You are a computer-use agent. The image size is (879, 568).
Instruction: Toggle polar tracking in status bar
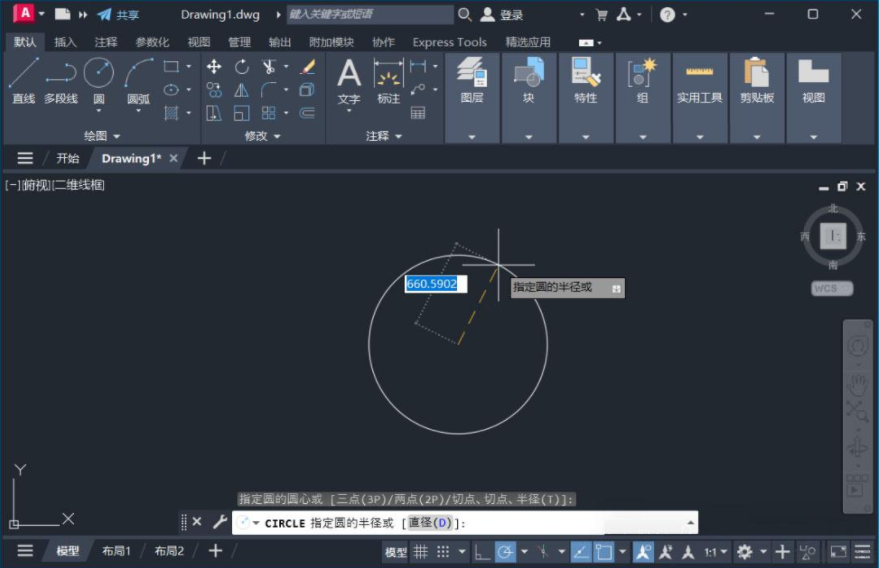click(x=505, y=552)
